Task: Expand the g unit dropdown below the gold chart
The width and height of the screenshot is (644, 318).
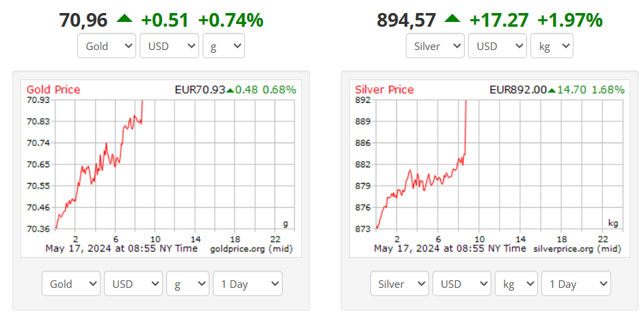Action: pyautogui.click(x=188, y=284)
